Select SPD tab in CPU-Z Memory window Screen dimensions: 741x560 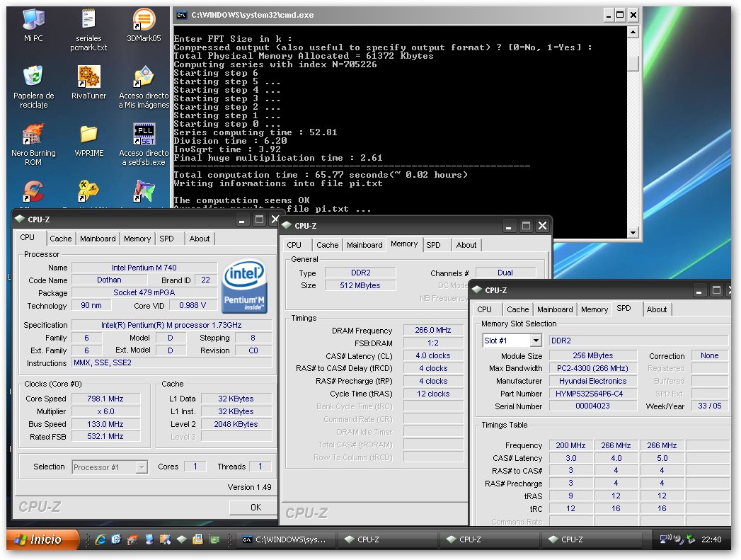(433, 245)
